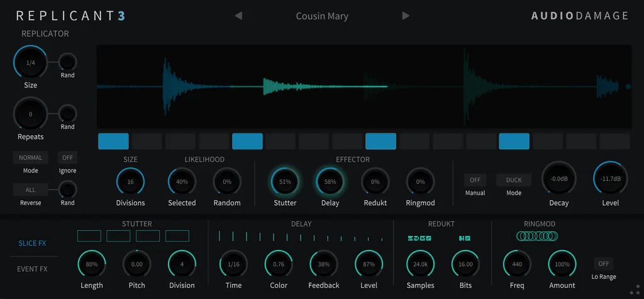Image resolution: width=644 pixels, height=299 pixels.
Task: Click the Redukt Bits knob
Action: pyautogui.click(x=466, y=264)
